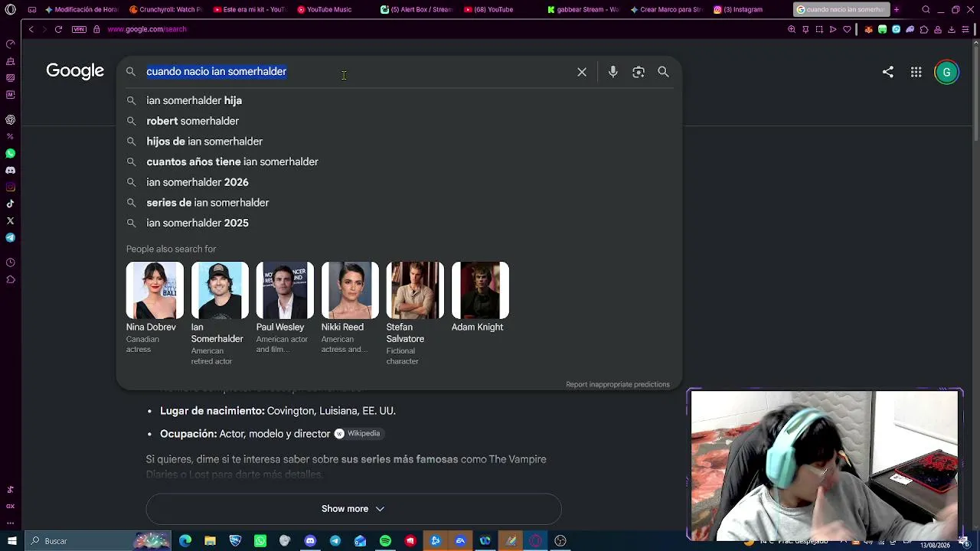Switch to the Alert Box / Stream tab

coord(416,10)
